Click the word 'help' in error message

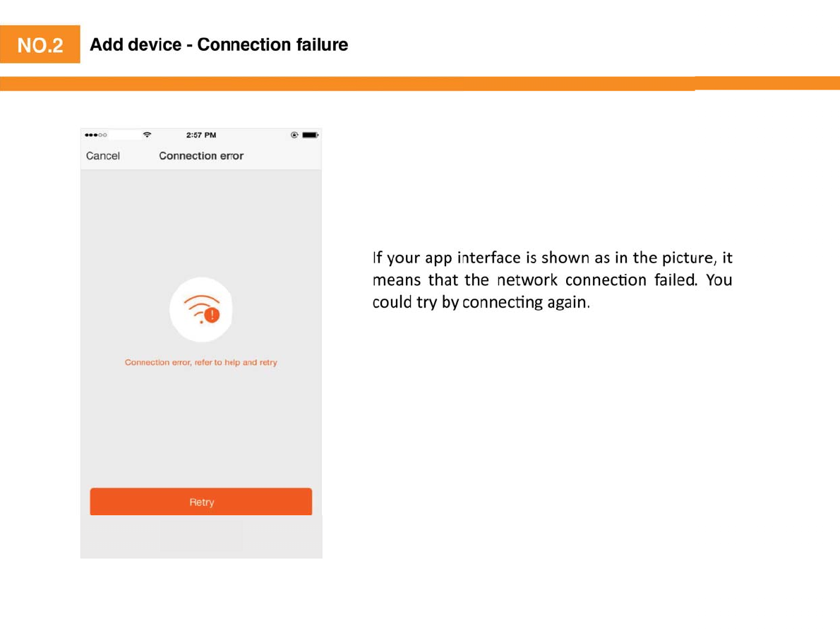click(x=232, y=363)
